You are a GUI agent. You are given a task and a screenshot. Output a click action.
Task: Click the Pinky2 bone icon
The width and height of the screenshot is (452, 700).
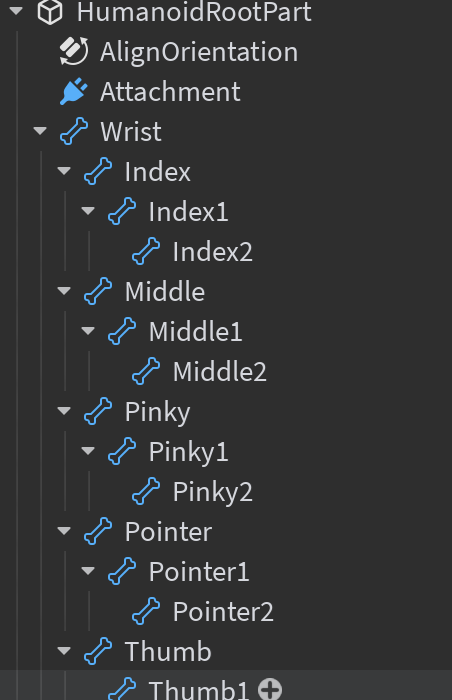point(146,492)
